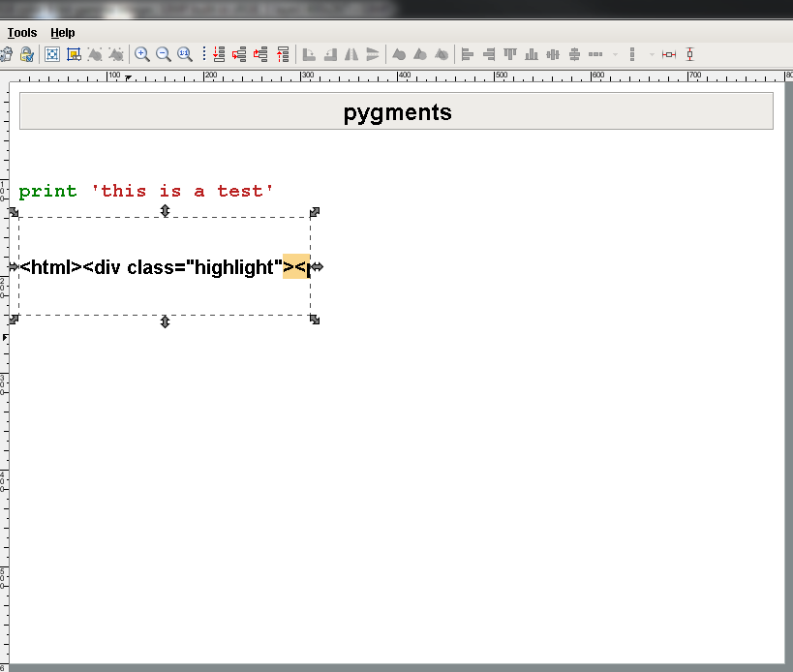Screen dimensions: 793x672
Task: Click the move-down-one-level icon
Action: (239, 54)
